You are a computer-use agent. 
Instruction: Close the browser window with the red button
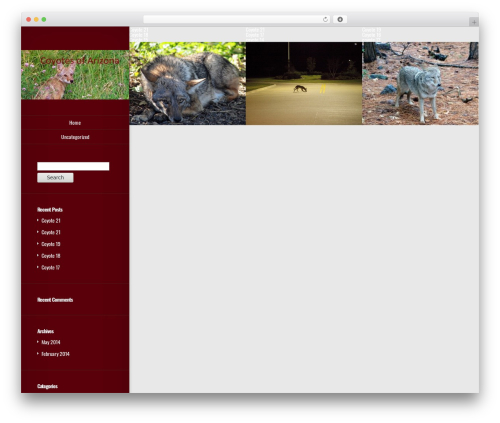point(29,20)
